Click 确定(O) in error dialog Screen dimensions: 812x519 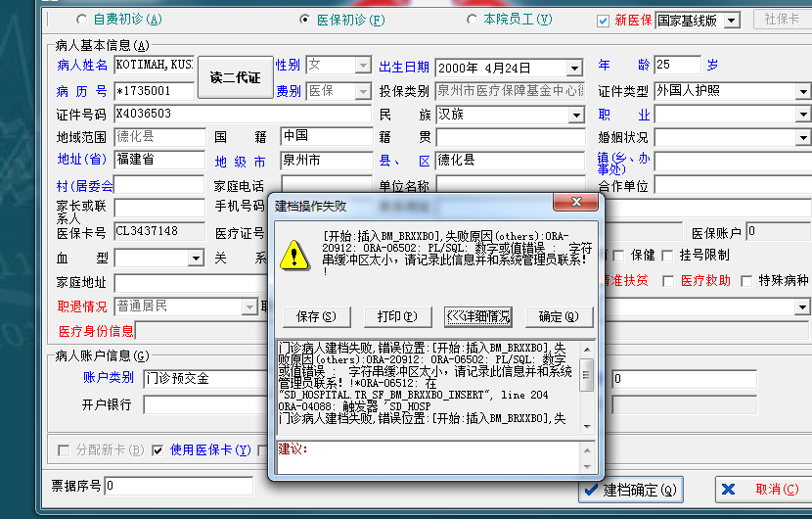coord(559,316)
